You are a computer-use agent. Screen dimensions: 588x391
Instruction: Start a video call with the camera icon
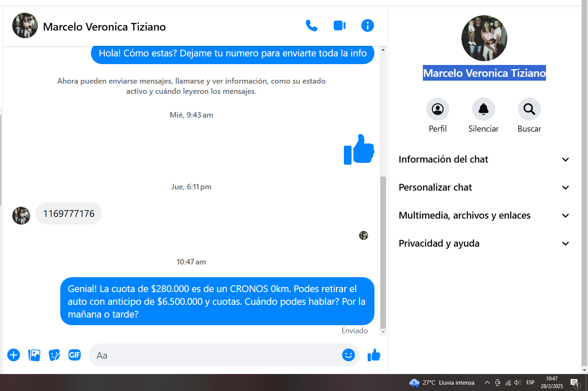pos(340,26)
